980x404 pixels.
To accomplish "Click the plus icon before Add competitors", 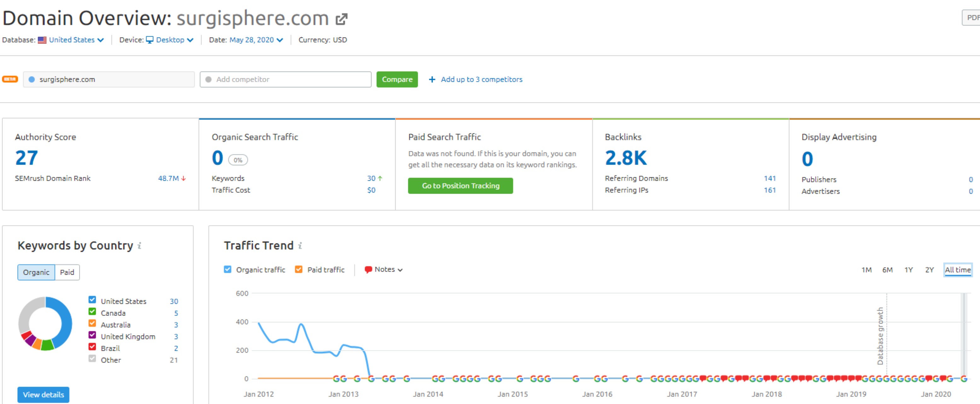I will click(x=432, y=79).
